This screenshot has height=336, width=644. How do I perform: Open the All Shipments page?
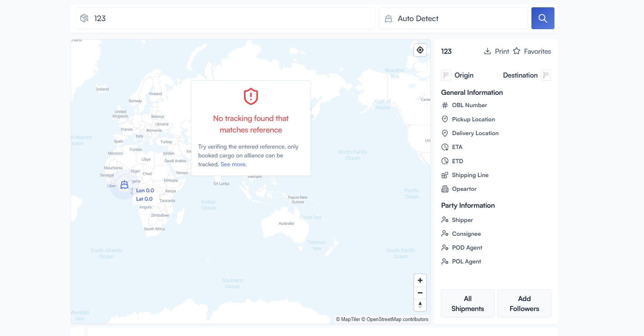468,303
